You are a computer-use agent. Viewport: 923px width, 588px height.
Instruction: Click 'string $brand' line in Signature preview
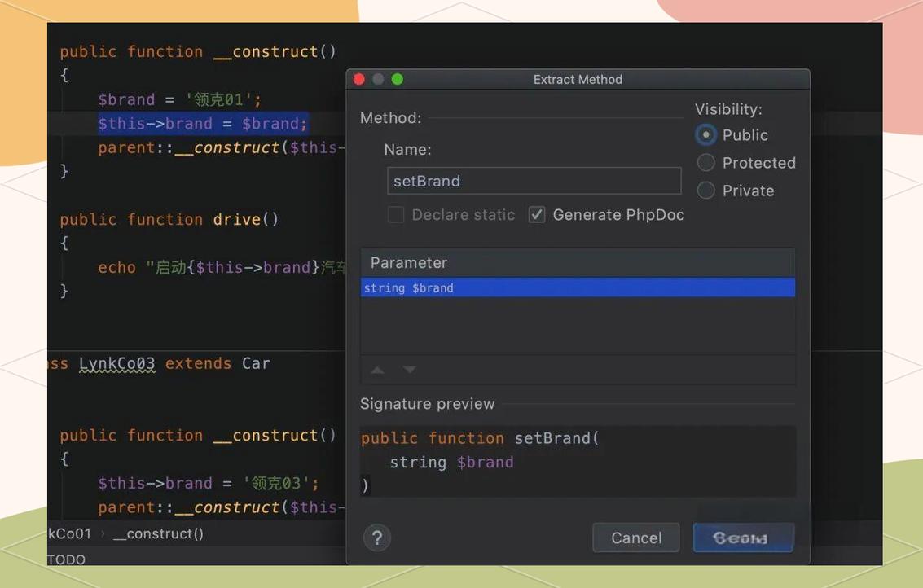(x=451, y=462)
